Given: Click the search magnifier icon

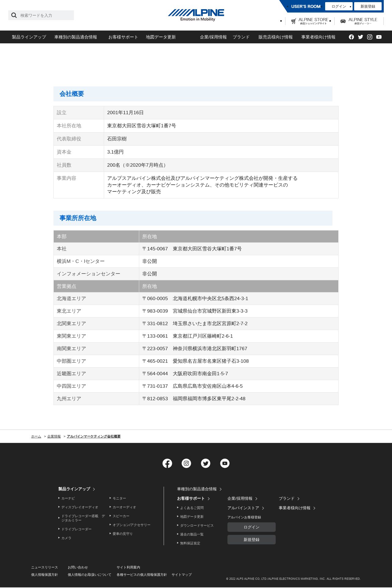Looking at the screenshot, I should point(14,15).
